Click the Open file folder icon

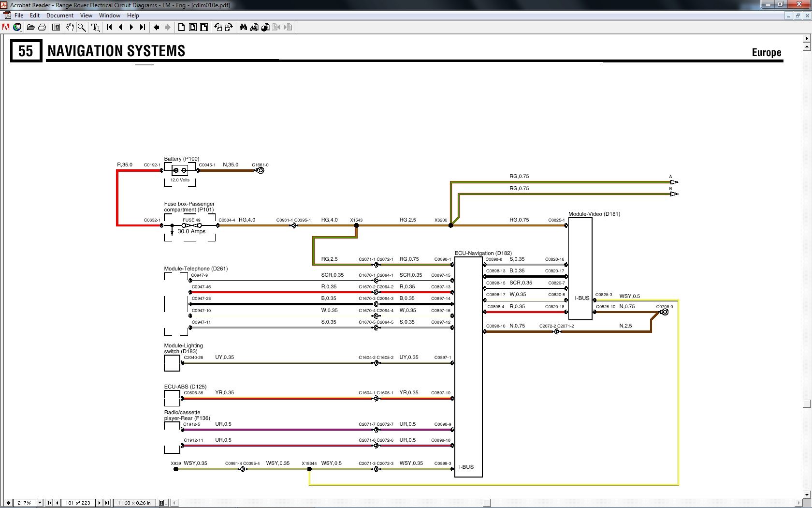(x=31, y=27)
